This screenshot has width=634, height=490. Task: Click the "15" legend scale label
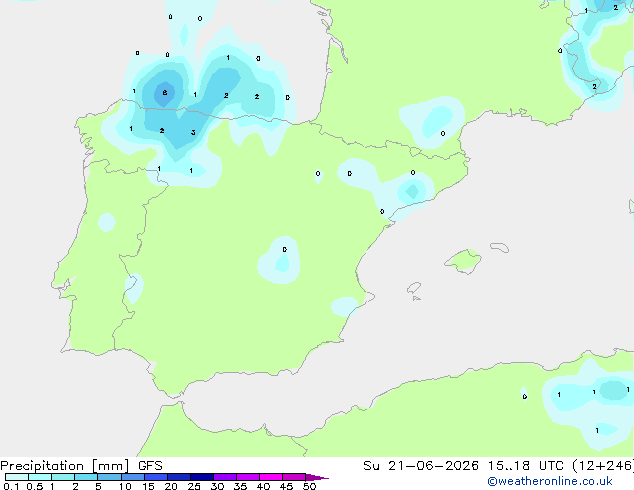pos(148,486)
